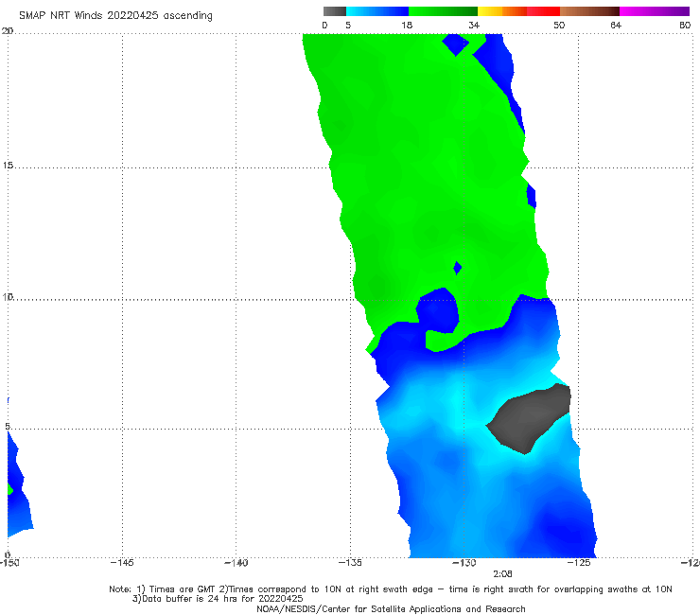Screen dimensions: 700x615
Task: Pick the magenta-purple segment of the color bar
Action: click(655, 11)
